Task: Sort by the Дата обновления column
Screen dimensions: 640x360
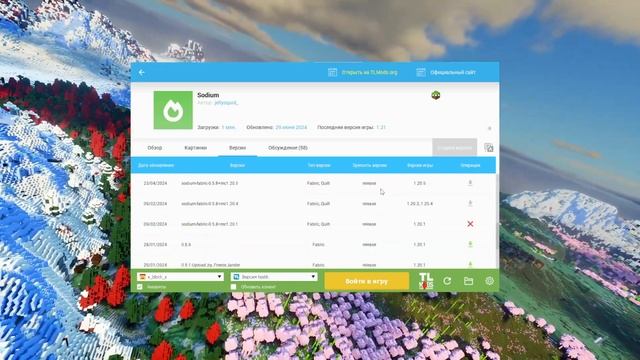Action: tap(156, 165)
